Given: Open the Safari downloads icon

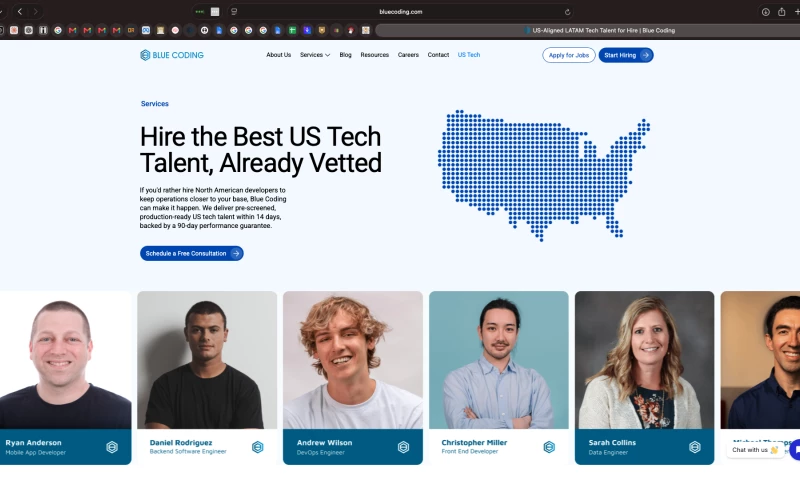Looking at the screenshot, I should tap(765, 12).
